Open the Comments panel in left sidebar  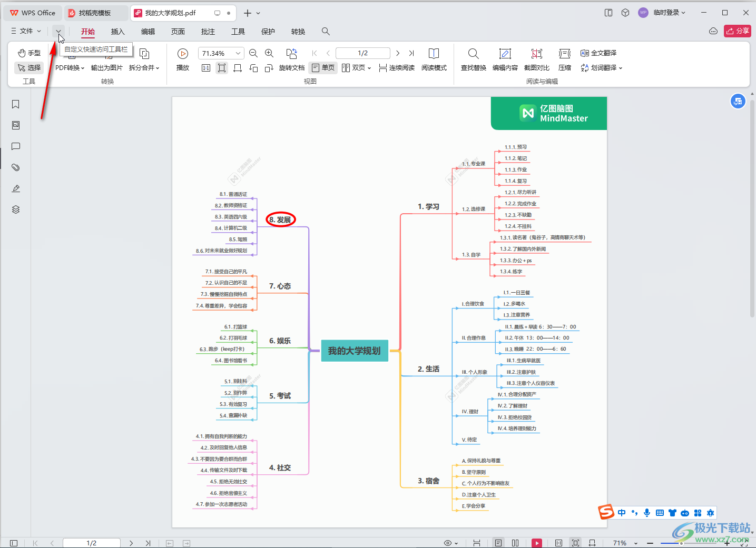[x=16, y=146]
